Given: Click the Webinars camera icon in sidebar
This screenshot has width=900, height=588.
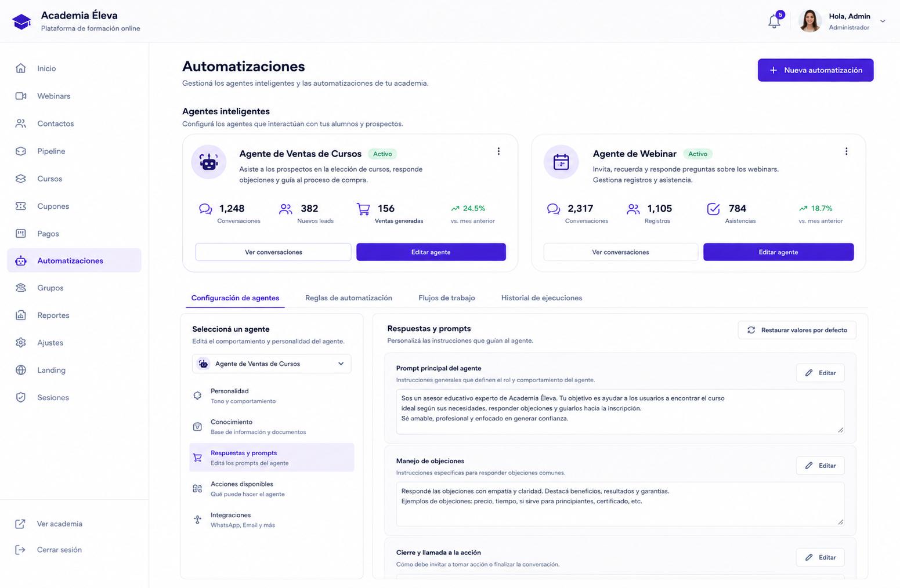Looking at the screenshot, I should tap(21, 96).
